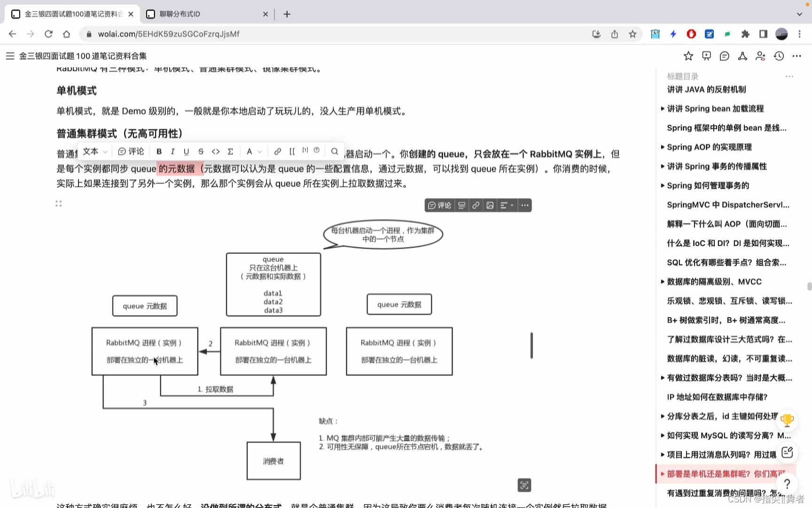Image resolution: width=812 pixels, height=508 pixels.
Task: Switch to the 聊聊分布式ID browser tab
Action: [x=207, y=14]
